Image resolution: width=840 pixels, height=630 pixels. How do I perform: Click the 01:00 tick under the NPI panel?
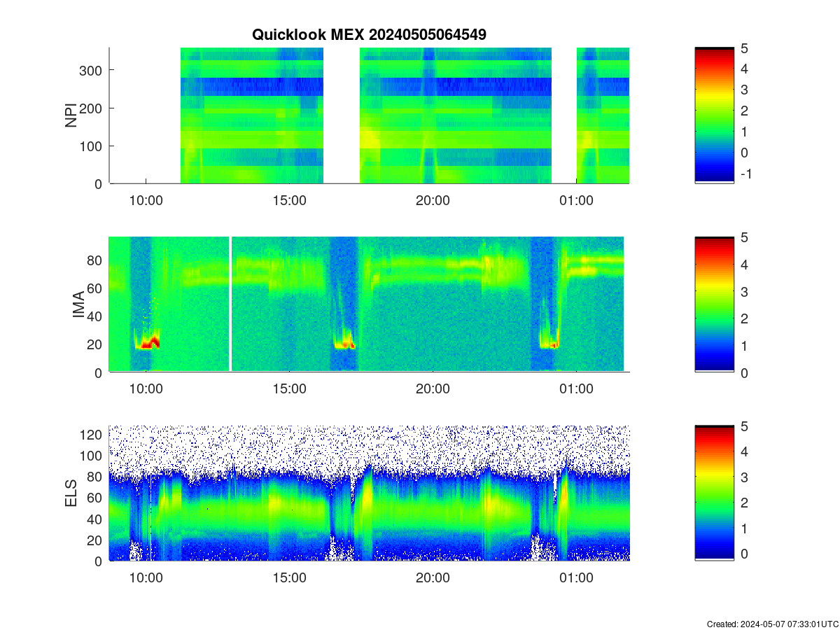click(576, 200)
